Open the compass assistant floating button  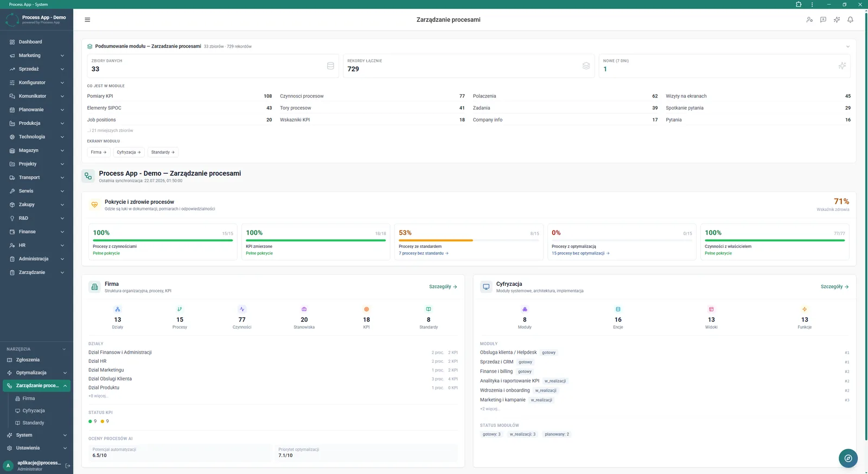[x=848, y=458]
